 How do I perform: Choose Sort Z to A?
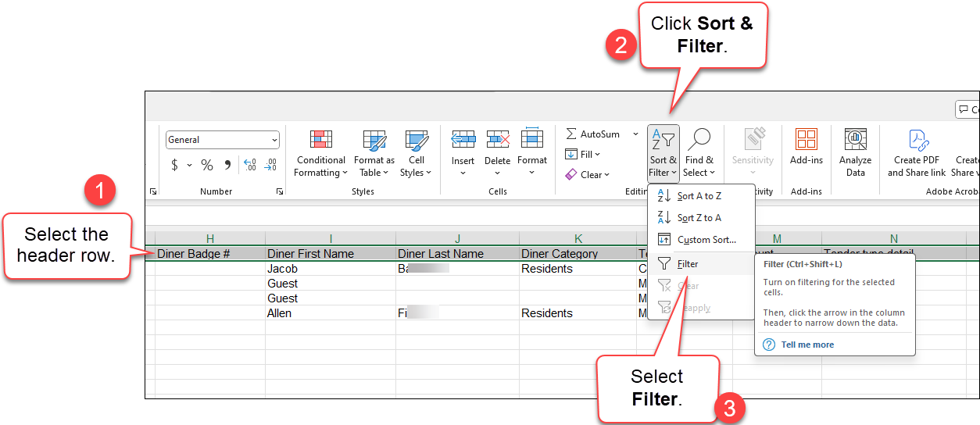701,218
